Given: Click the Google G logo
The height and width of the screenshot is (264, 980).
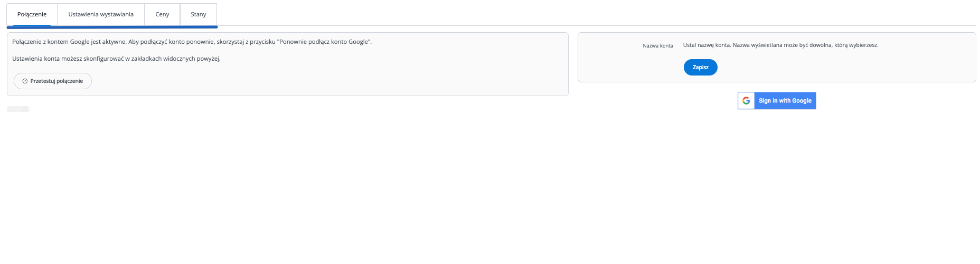Looking at the screenshot, I should (746, 101).
